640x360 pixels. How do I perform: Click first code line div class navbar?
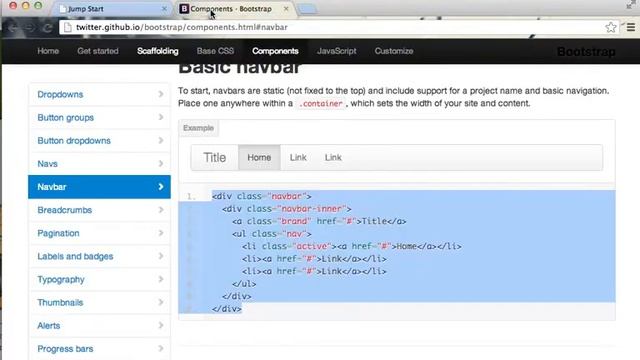[262, 196]
